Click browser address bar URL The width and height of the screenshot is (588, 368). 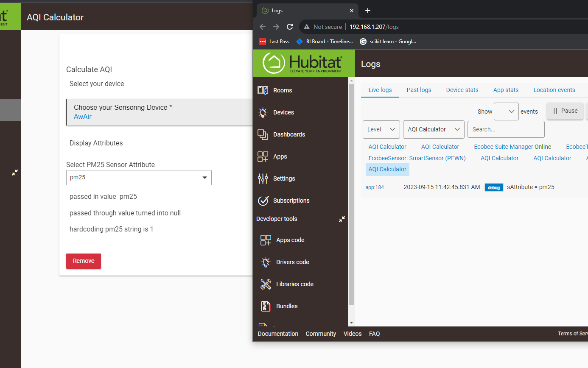click(x=374, y=27)
